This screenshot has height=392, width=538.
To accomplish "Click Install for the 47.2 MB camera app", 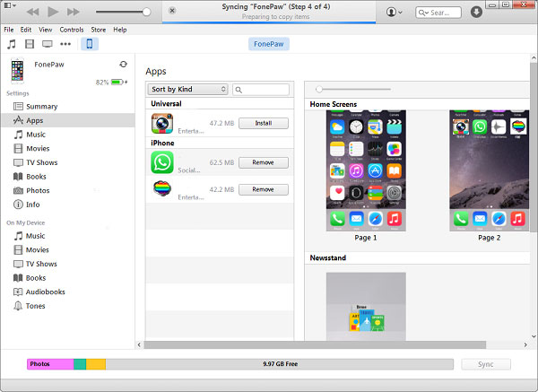I will (x=263, y=123).
